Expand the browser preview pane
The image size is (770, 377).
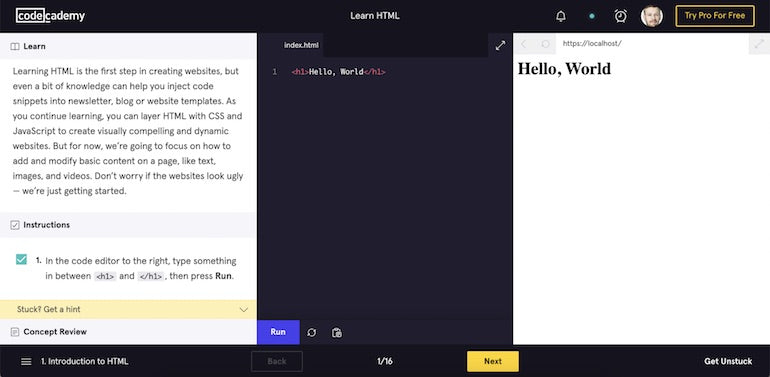pyautogui.click(x=759, y=44)
